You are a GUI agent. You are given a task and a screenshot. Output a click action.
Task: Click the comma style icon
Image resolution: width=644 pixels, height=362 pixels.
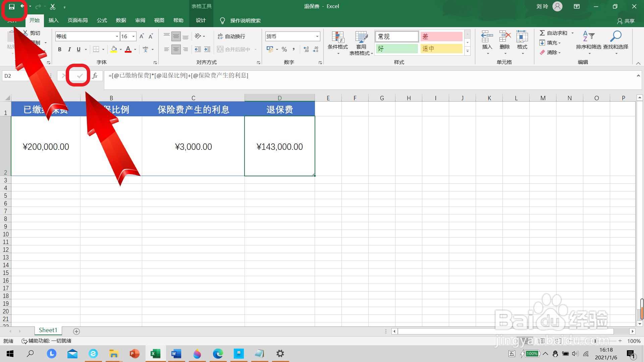click(294, 49)
